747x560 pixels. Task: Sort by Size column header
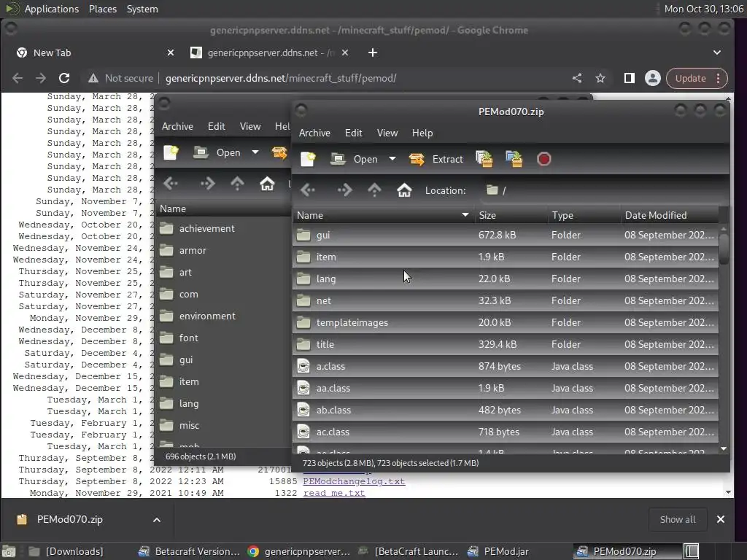coord(511,215)
